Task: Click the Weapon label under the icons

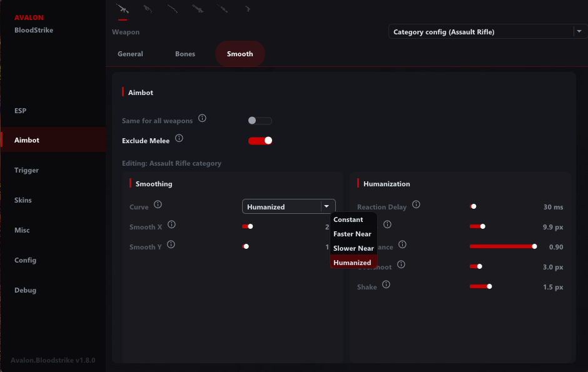Action: tap(126, 32)
